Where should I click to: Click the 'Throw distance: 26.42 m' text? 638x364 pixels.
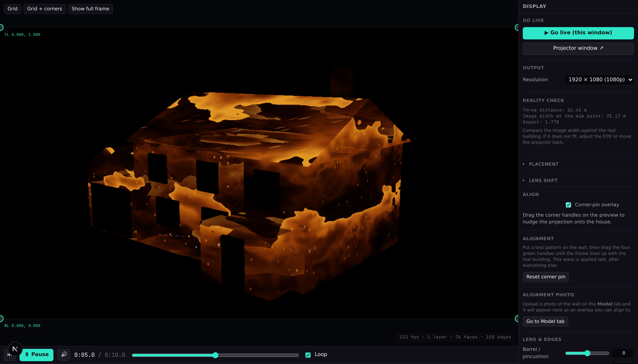(x=554, y=110)
